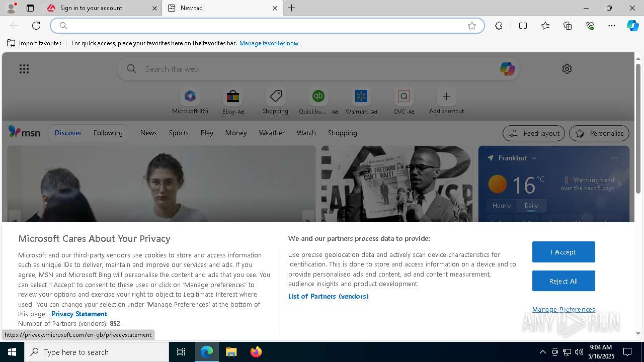Open tab actions menu icon
The height and width of the screenshot is (362, 644).
pos(30,8)
